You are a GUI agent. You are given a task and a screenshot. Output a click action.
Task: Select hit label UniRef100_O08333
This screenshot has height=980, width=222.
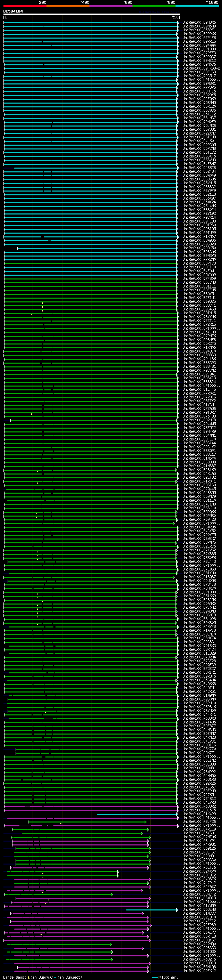coord(199,948)
